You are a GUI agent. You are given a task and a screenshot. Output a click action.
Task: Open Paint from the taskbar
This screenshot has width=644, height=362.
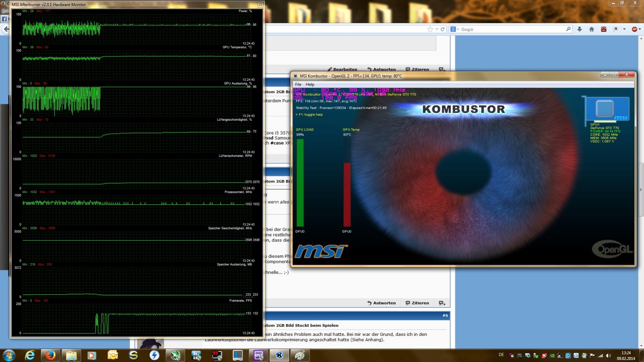point(300,355)
